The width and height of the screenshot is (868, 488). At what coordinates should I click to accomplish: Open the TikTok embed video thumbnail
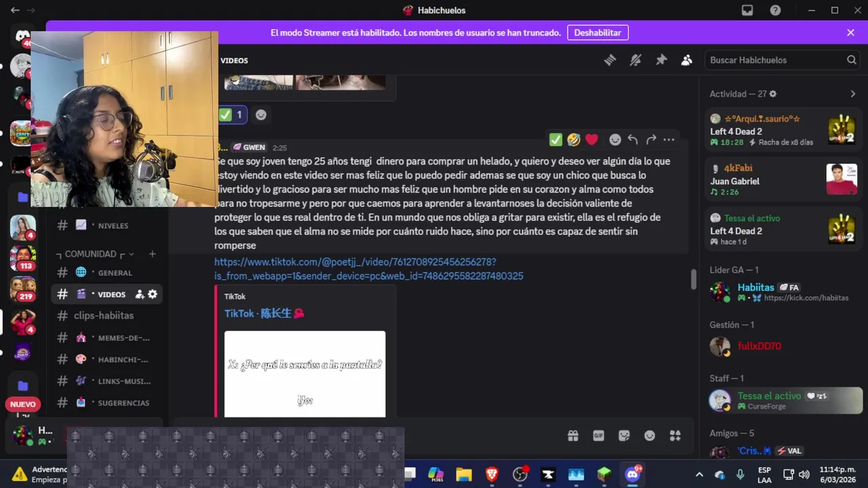304,374
